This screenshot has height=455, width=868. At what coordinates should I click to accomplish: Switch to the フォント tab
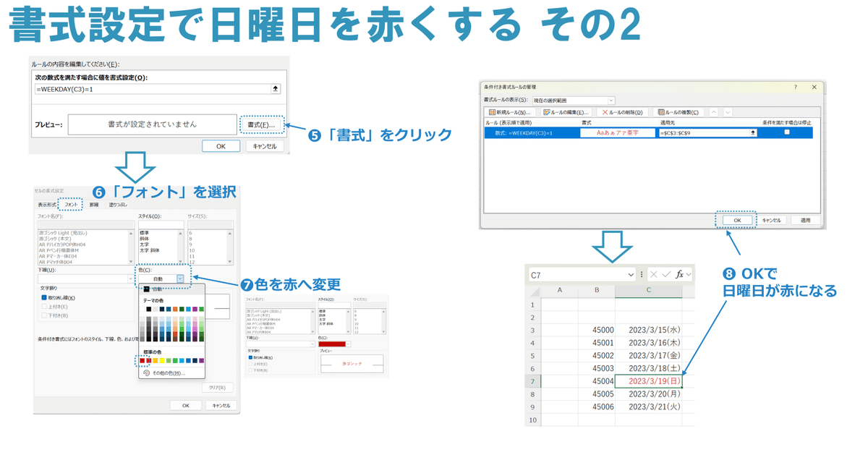[x=72, y=205]
